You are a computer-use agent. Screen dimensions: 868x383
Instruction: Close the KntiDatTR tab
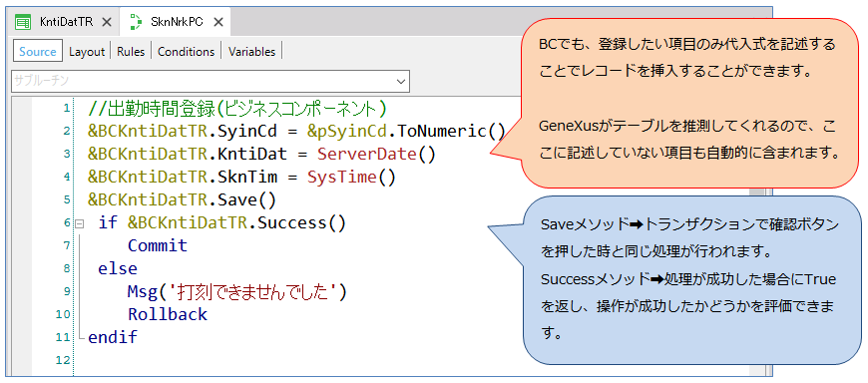pyautogui.click(x=108, y=23)
